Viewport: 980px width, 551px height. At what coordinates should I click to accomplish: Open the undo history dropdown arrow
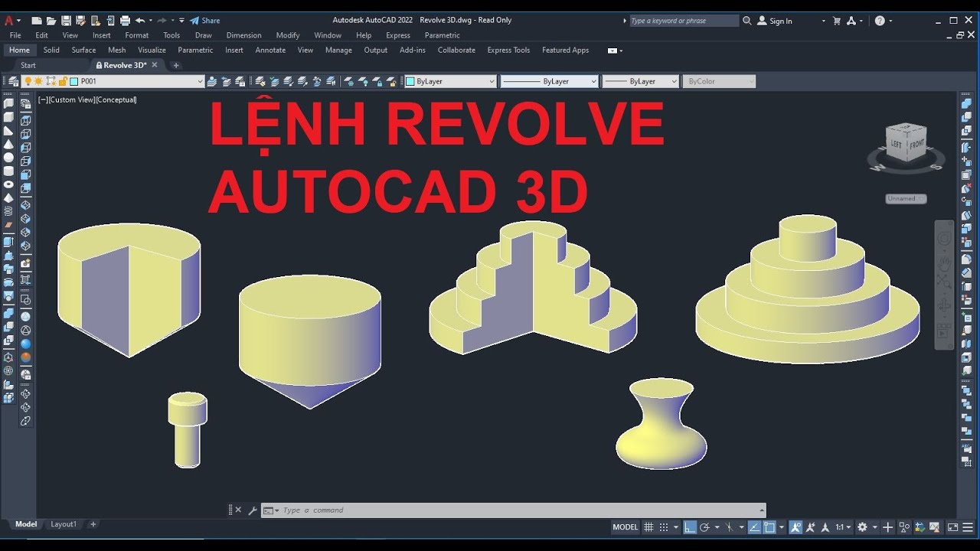pyautogui.click(x=151, y=21)
